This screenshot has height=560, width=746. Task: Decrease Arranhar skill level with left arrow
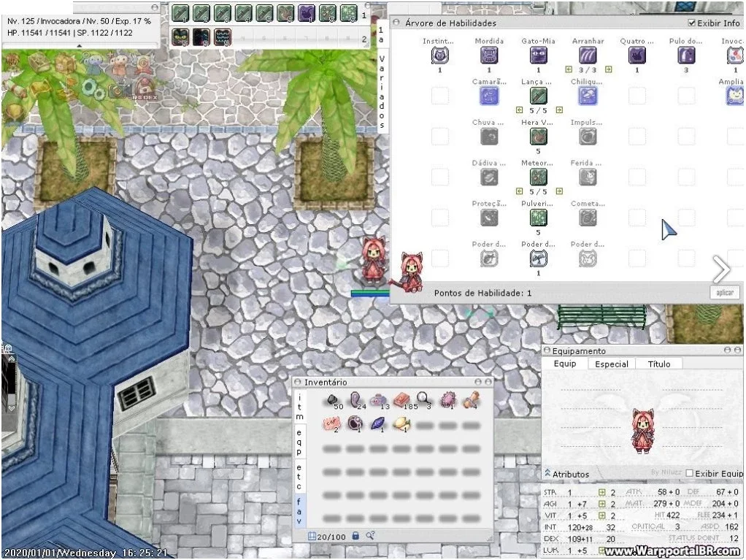[x=569, y=69]
